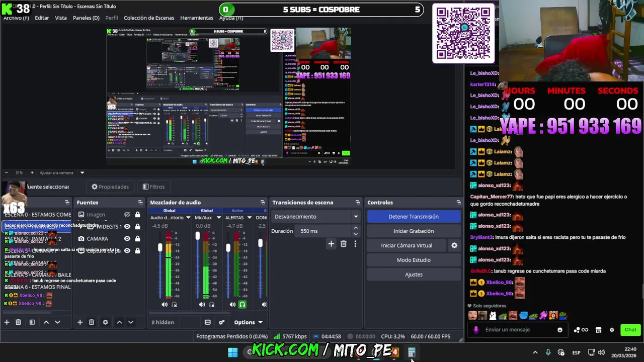The width and height of the screenshot is (644, 362).
Task: Enable Modo Estudio
Action: coord(414,260)
